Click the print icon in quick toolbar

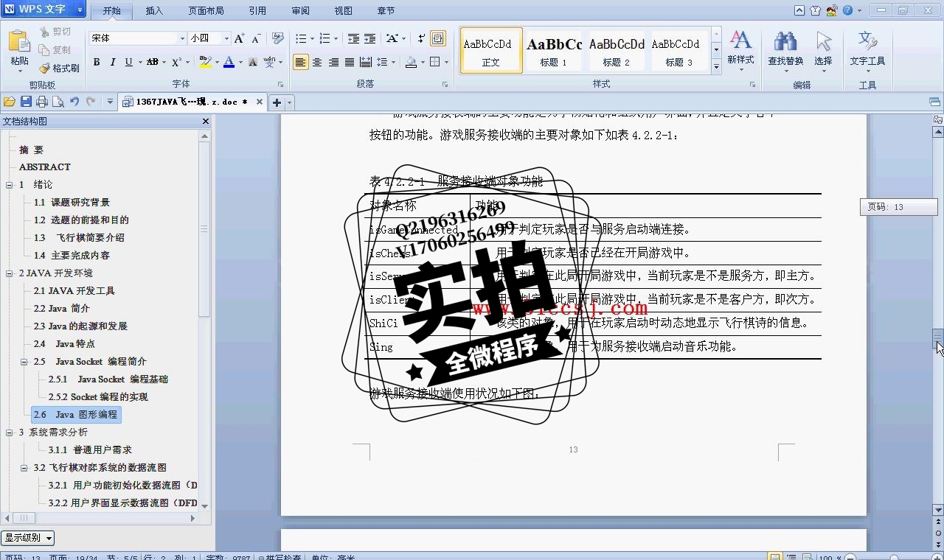[42, 102]
